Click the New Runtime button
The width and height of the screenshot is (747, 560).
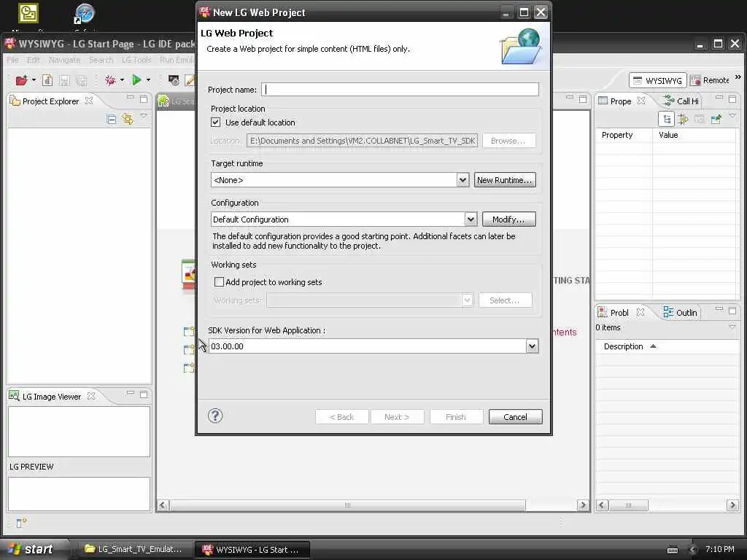(505, 180)
